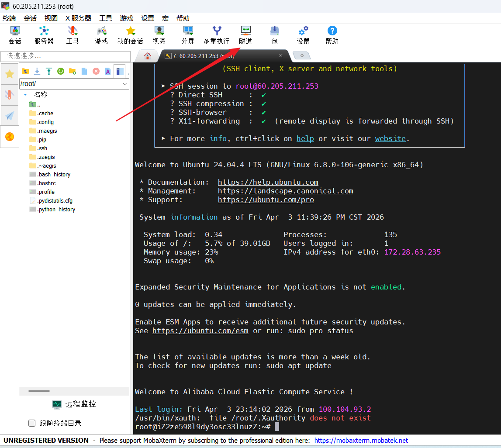Open the 终端 menu
The image size is (501, 448).
[9, 18]
